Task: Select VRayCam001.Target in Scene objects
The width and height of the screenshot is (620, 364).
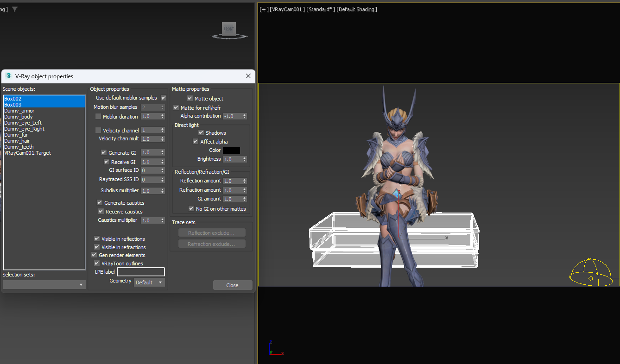Action: 44,153
